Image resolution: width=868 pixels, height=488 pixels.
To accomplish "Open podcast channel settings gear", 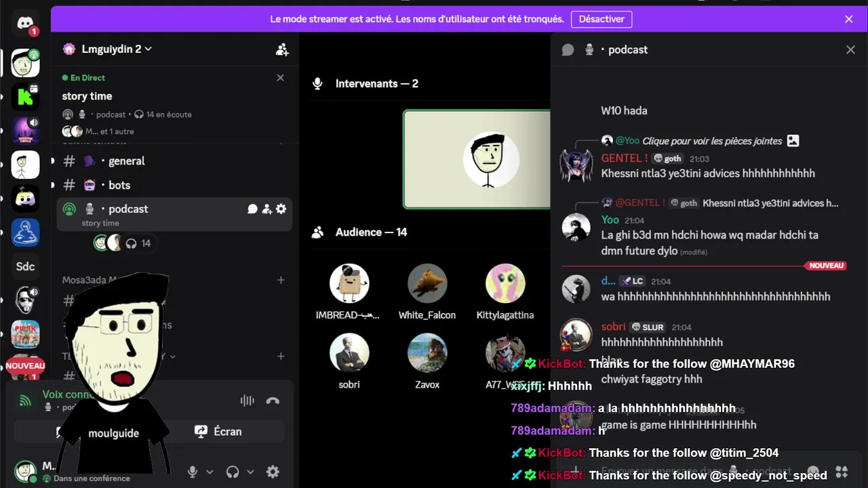I will [281, 209].
